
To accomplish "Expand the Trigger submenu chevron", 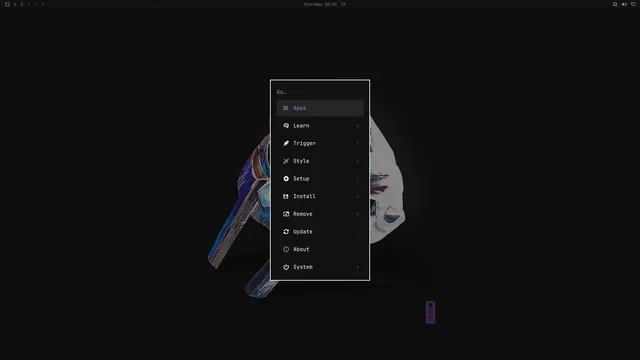I will pos(358,144).
